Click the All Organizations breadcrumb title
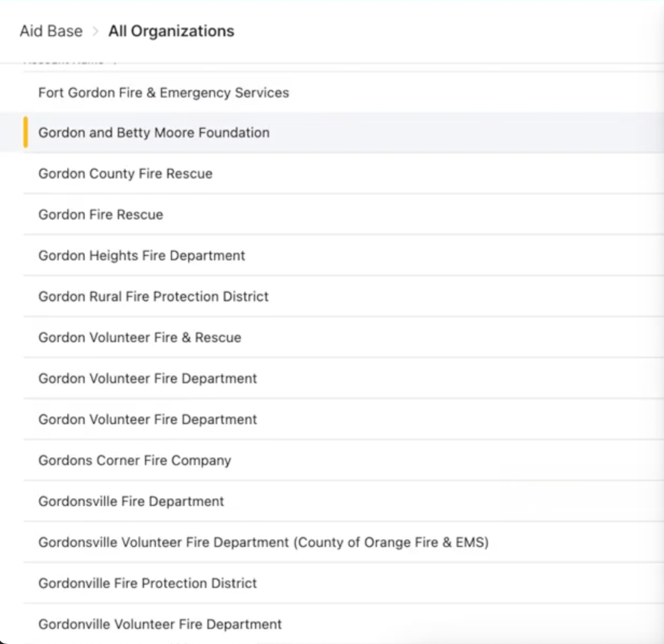This screenshot has height=644, width=664. point(171,31)
